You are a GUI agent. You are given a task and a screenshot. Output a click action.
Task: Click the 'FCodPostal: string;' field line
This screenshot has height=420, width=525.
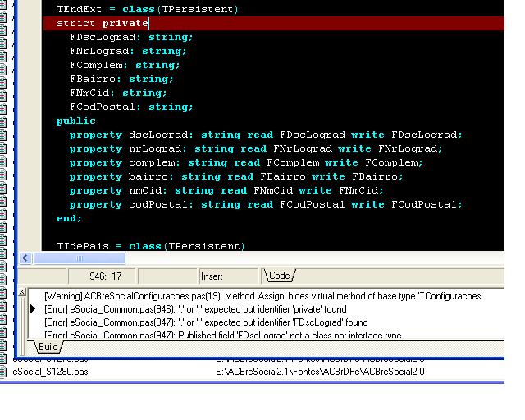131,107
